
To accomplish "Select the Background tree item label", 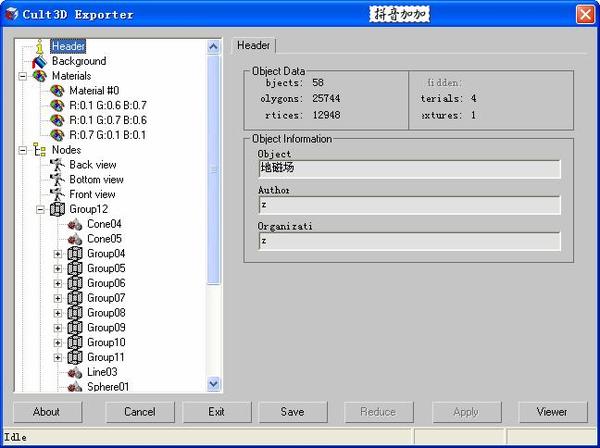I will point(79,61).
